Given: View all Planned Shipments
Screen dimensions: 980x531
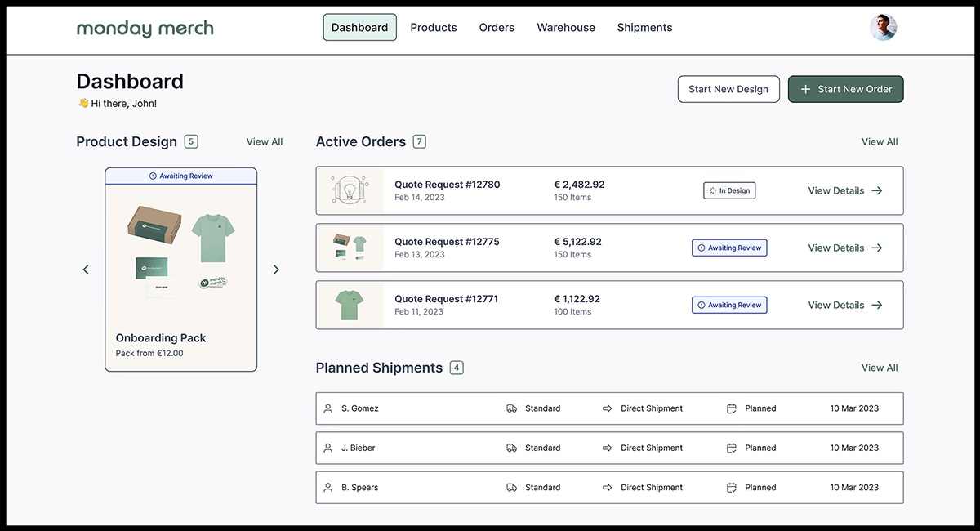Looking at the screenshot, I should coord(880,368).
